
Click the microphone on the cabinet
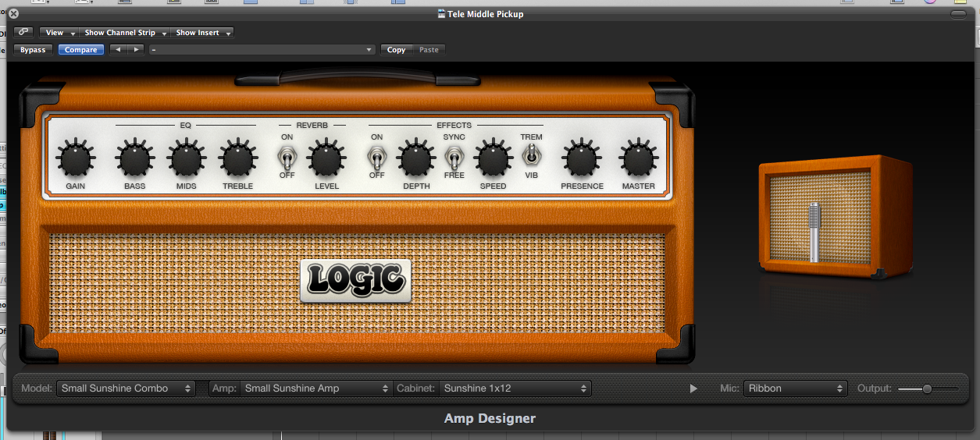tap(814, 232)
